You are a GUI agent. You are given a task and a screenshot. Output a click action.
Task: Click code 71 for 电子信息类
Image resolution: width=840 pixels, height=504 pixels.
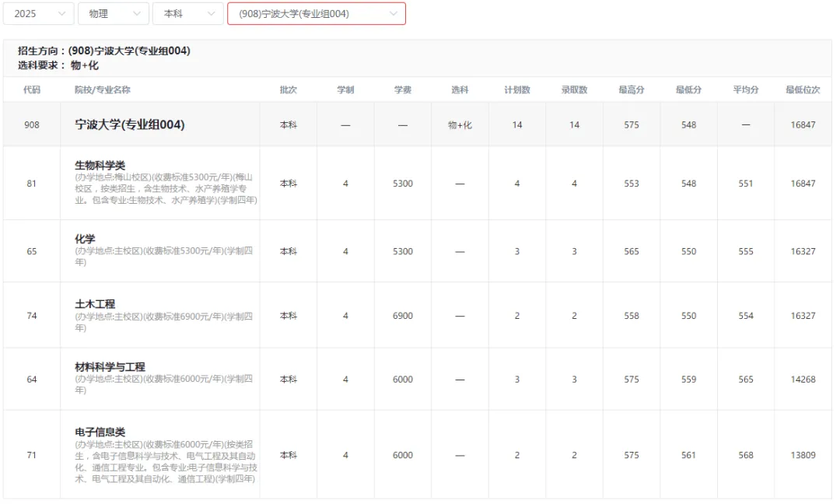32,455
